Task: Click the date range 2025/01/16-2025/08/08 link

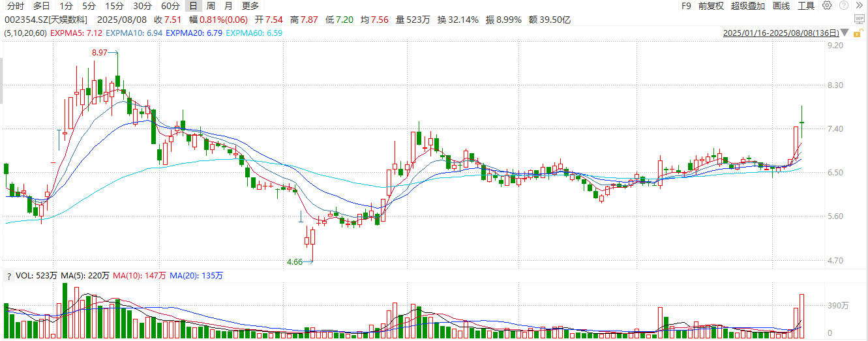Action: [781, 33]
